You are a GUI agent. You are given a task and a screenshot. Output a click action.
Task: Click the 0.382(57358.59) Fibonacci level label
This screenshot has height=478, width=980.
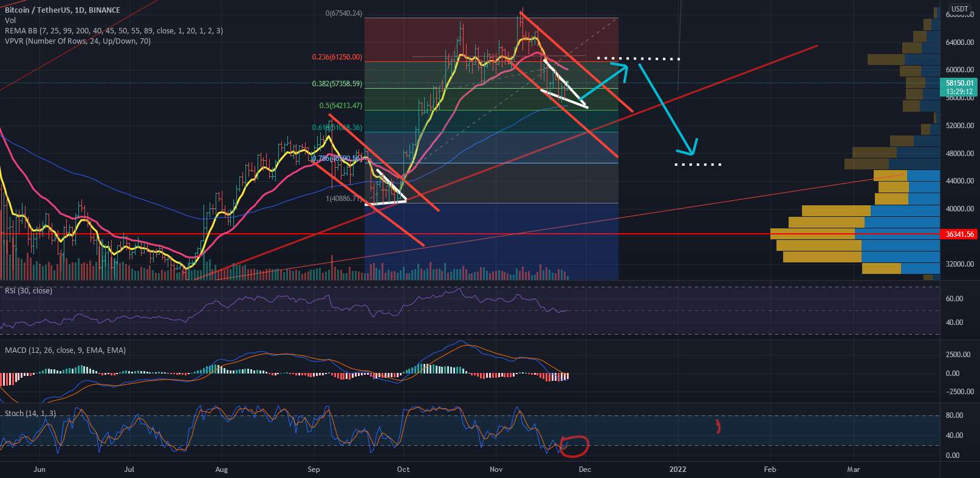click(x=337, y=84)
